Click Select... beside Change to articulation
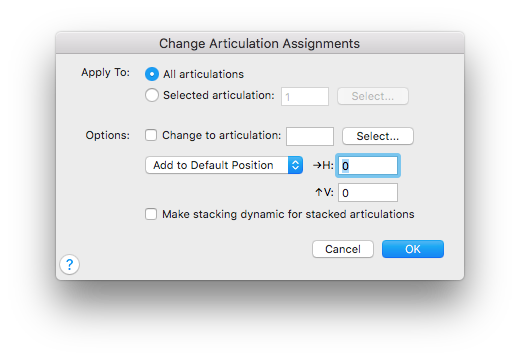520x360 pixels. [378, 136]
